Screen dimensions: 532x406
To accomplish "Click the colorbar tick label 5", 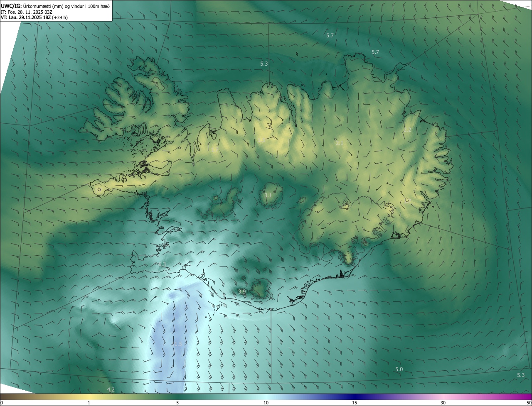I will tap(177, 403).
